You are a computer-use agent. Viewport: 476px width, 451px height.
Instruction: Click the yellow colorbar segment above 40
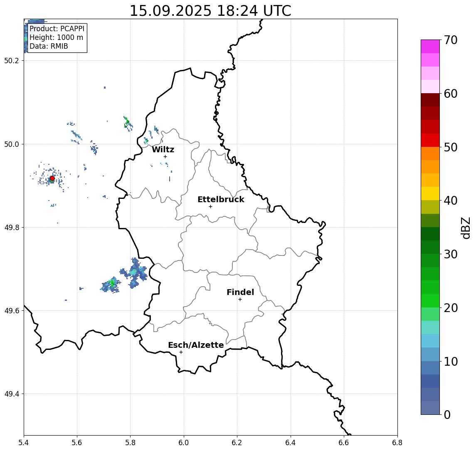click(x=430, y=193)
